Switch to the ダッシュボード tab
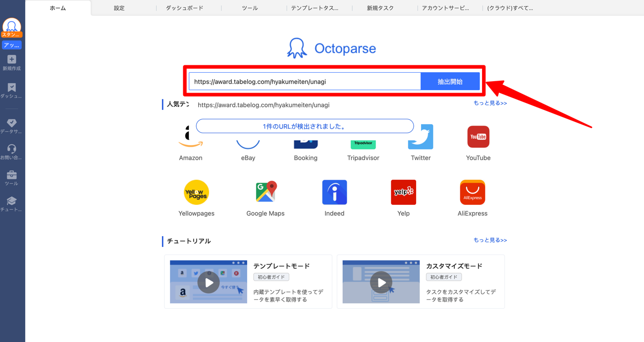Image resolution: width=644 pixels, height=342 pixels. pyautogui.click(x=185, y=8)
